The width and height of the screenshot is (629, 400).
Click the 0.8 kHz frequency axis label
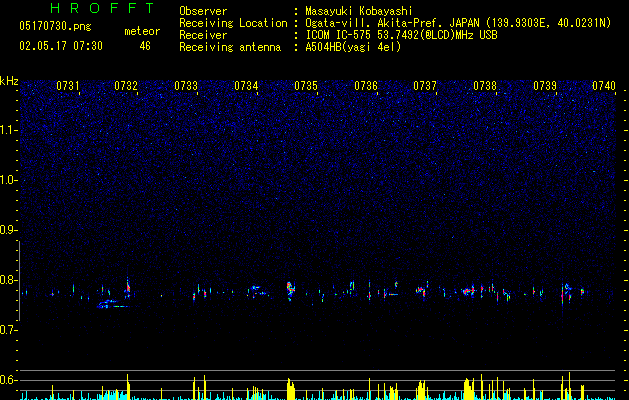click(x=9, y=280)
